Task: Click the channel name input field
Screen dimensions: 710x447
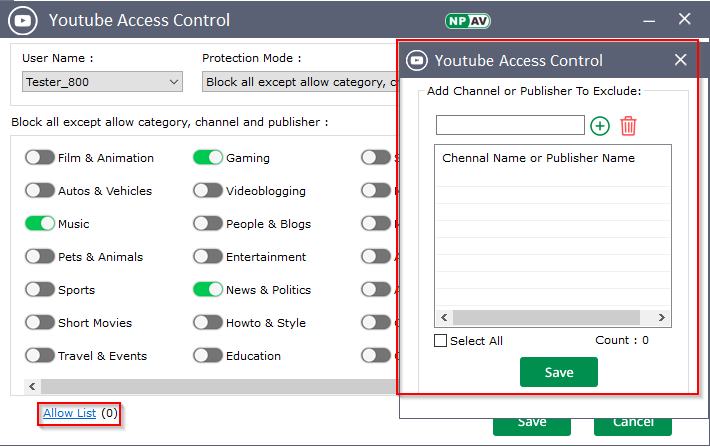Action: pyautogui.click(x=510, y=126)
